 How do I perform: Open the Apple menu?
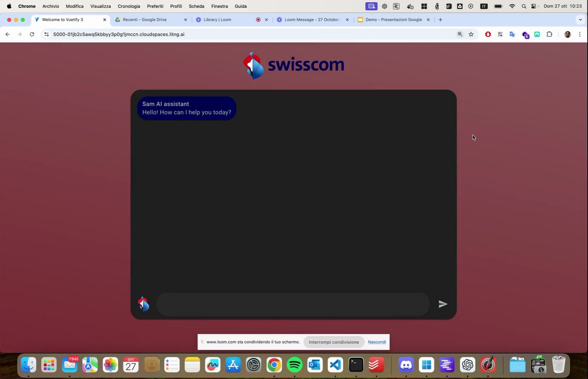coord(9,6)
